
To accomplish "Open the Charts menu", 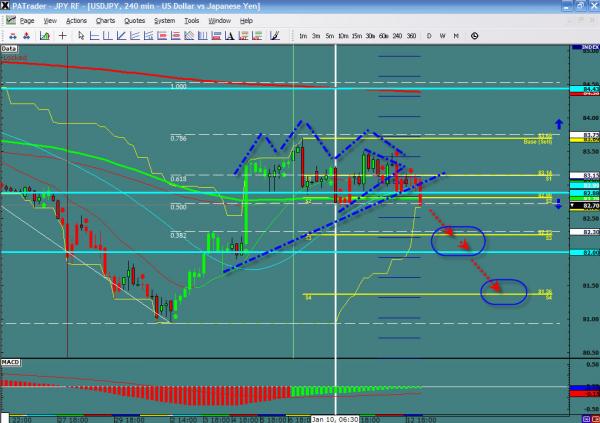I will tap(103, 20).
